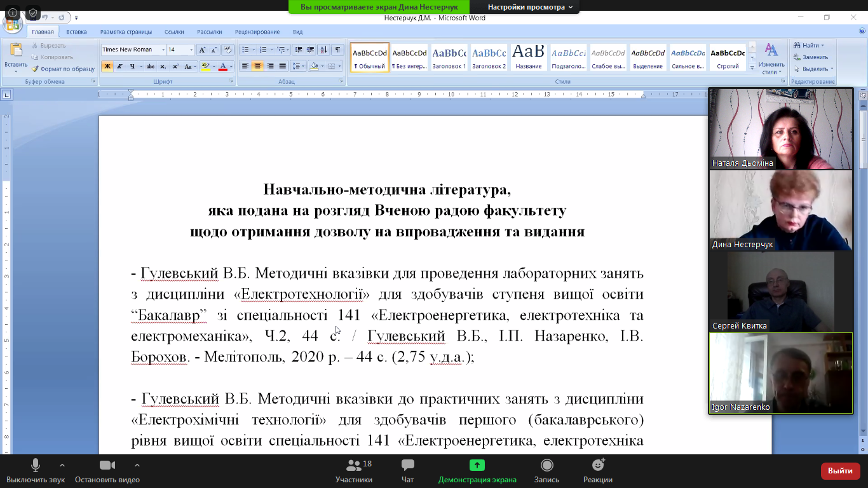Click Заменить in editing group
Screen dimensions: 868x488
[x=815, y=57]
